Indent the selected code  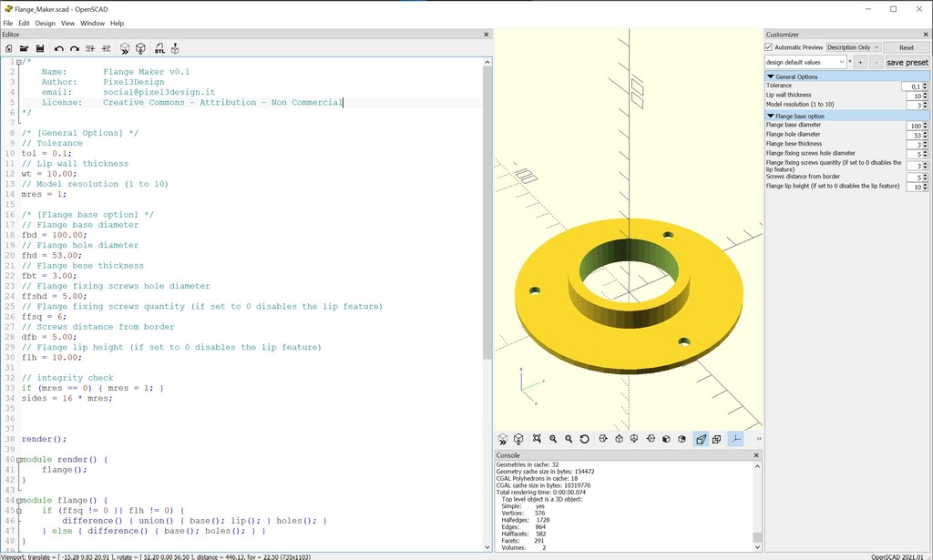click(106, 49)
